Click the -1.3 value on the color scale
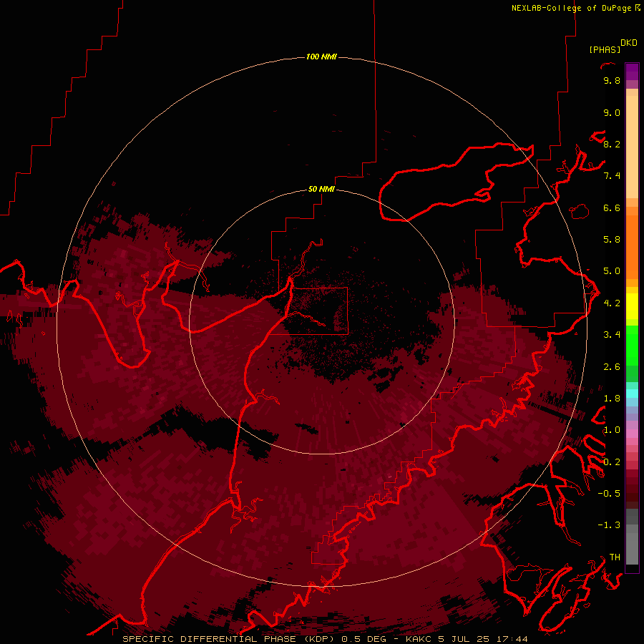Viewport: 644px width, 644px height. pos(609,525)
